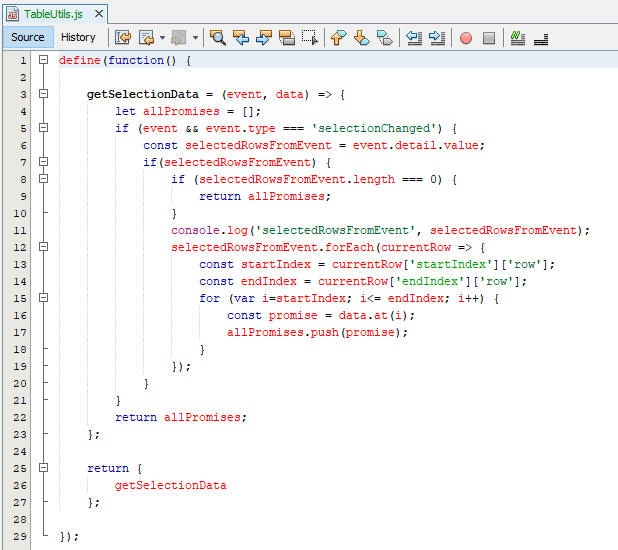Toggle a bookmark on the current line
The width and height of the screenshot is (618, 550).
(385, 38)
